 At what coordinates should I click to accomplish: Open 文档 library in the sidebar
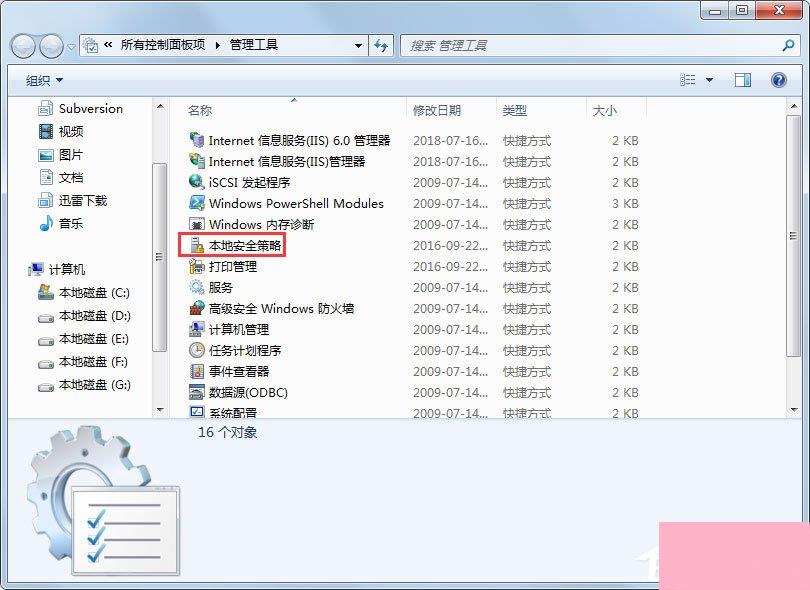point(61,177)
